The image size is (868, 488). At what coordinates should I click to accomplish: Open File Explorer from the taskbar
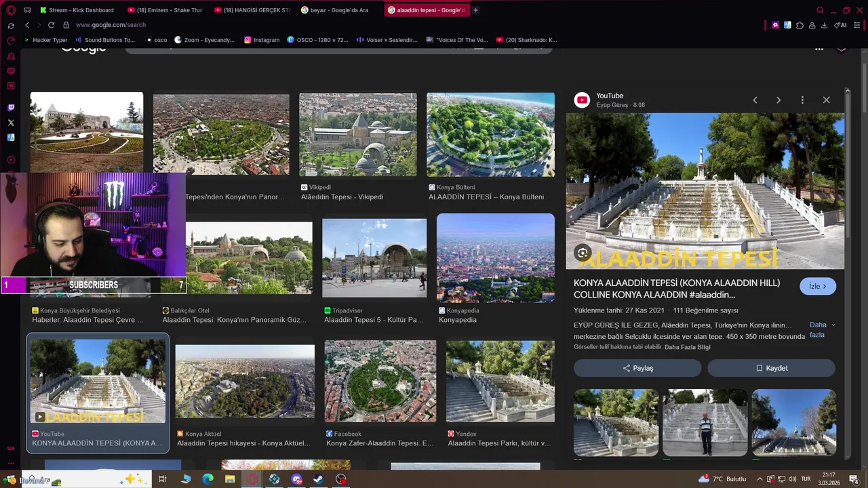[230, 479]
